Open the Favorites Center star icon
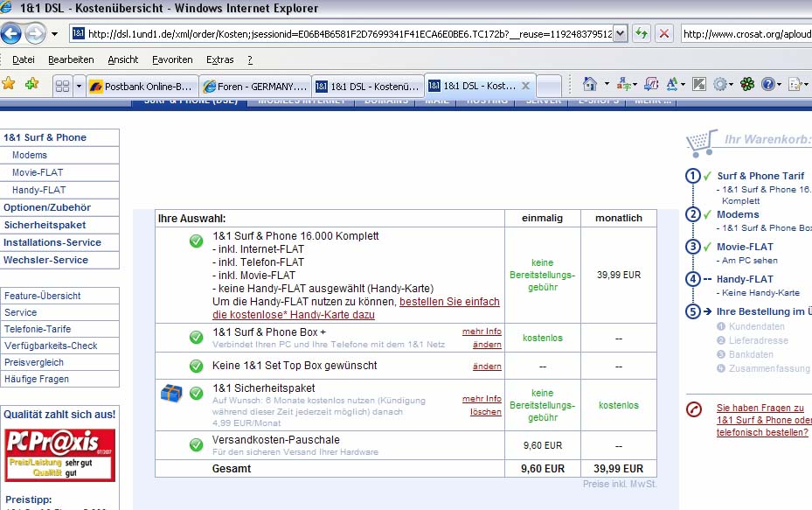Screen dimensions: 812x510 pos(9,85)
